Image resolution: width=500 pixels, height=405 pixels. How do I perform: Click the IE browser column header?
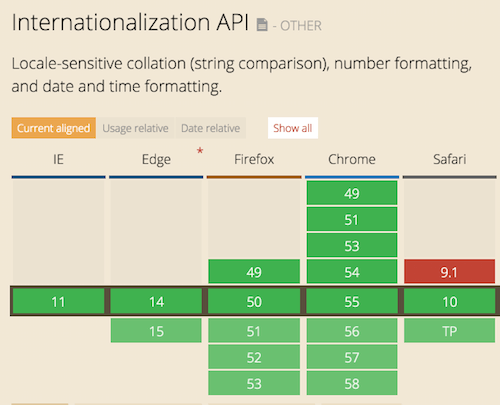(x=58, y=159)
